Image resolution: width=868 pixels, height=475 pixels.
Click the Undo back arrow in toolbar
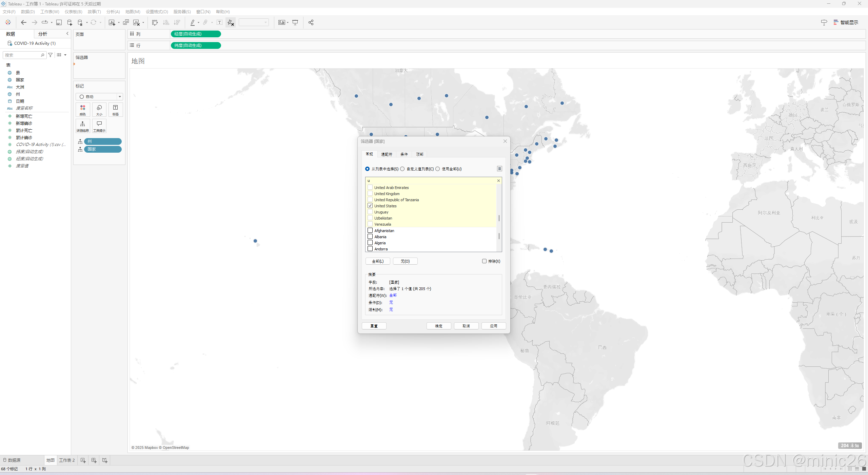[23, 22]
